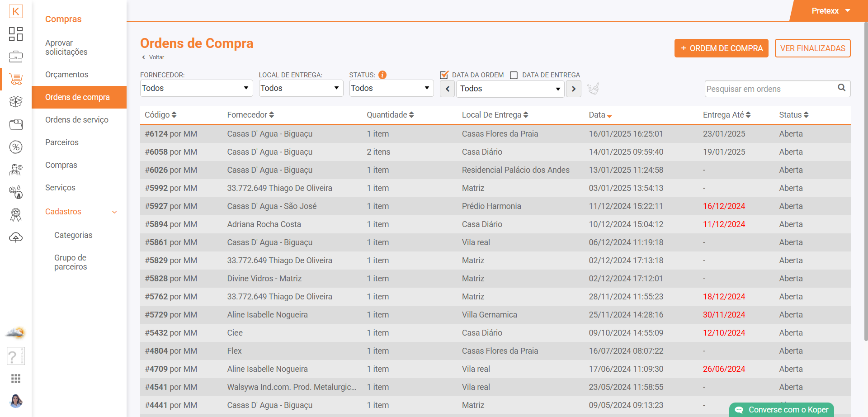Open the Fornecedor dropdown

196,88
